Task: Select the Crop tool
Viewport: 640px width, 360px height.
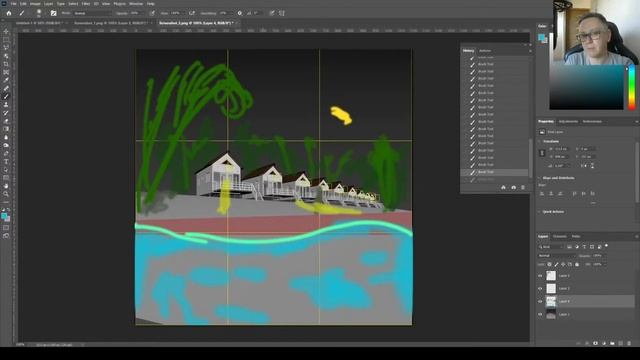Action: 6,64
